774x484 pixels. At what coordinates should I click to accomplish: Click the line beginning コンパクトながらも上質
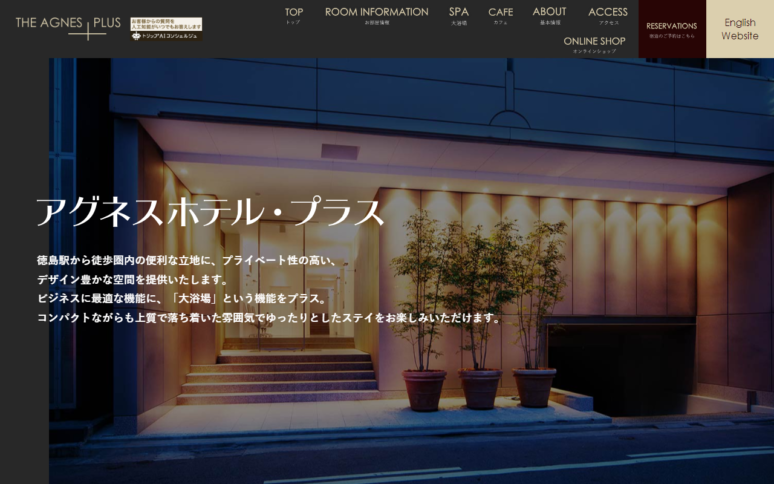coord(269,318)
